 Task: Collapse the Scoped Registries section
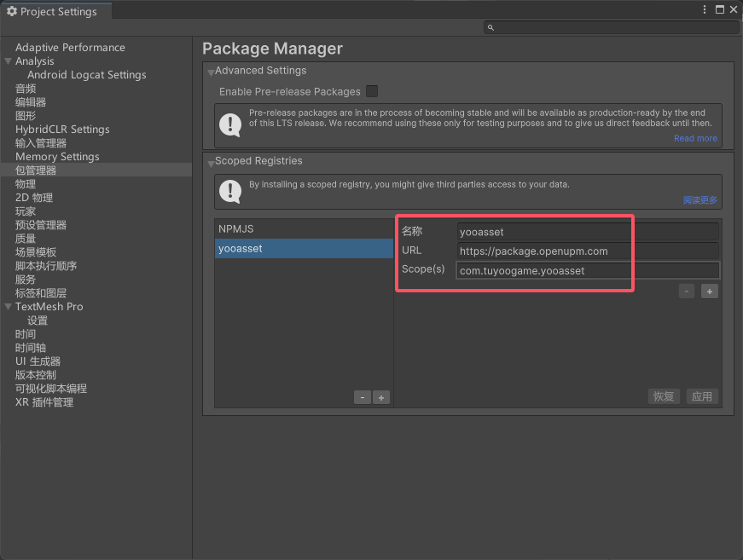[210, 162]
